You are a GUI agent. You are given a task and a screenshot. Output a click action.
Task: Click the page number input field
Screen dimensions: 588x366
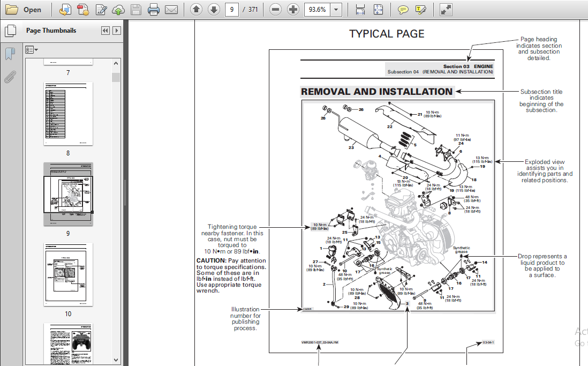232,10
